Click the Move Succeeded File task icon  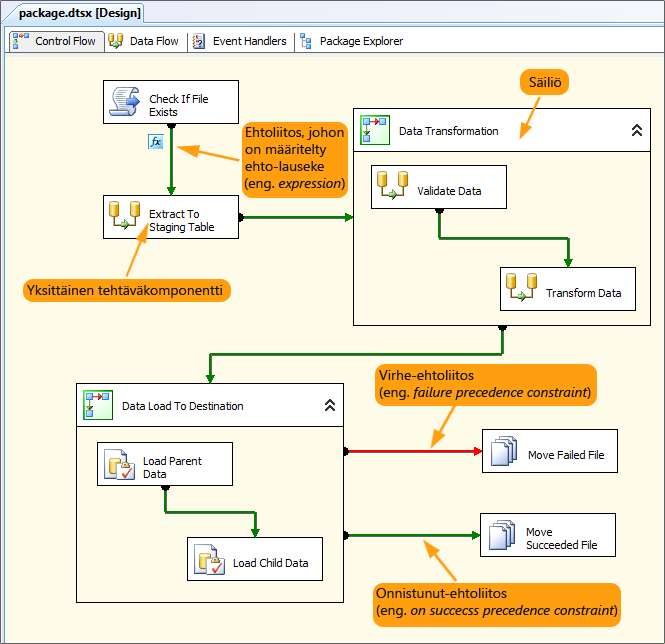[502, 535]
